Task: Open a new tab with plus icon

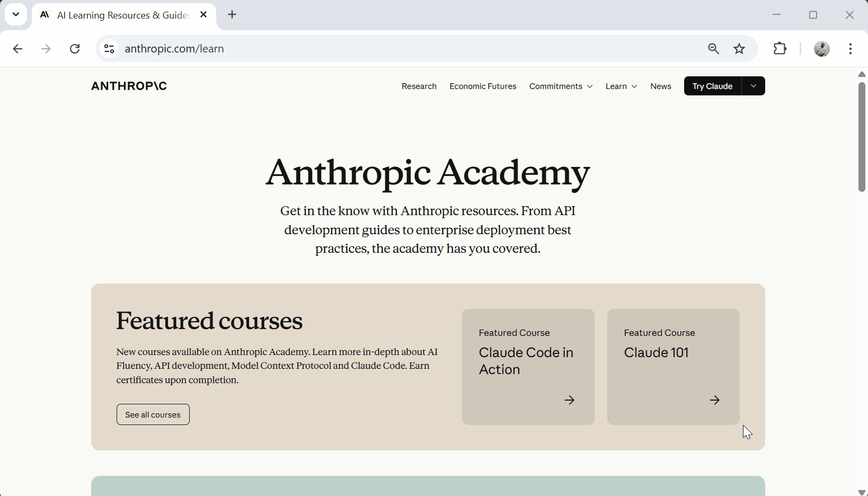Action: point(232,15)
